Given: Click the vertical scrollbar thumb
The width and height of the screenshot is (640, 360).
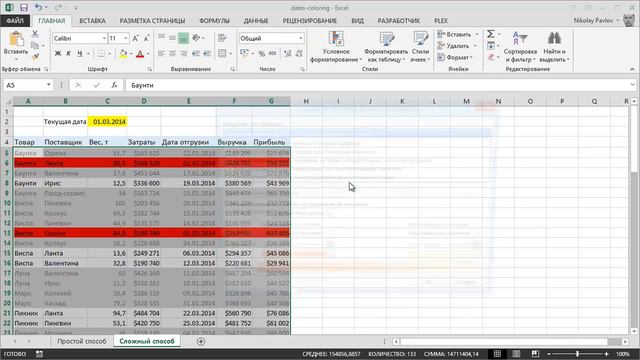Looking at the screenshot, I should (x=634, y=139).
